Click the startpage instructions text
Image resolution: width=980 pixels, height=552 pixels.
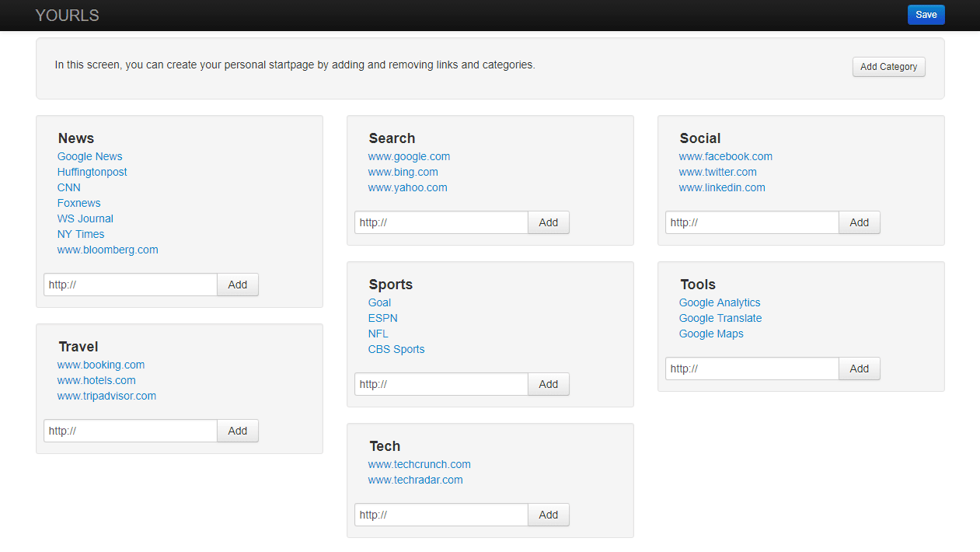point(295,65)
